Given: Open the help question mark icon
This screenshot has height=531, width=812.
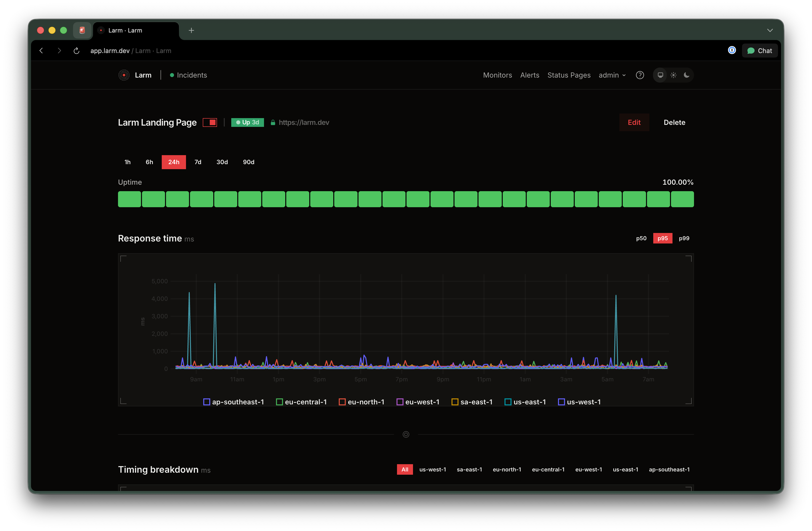Looking at the screenshot, I should [640, 75].
